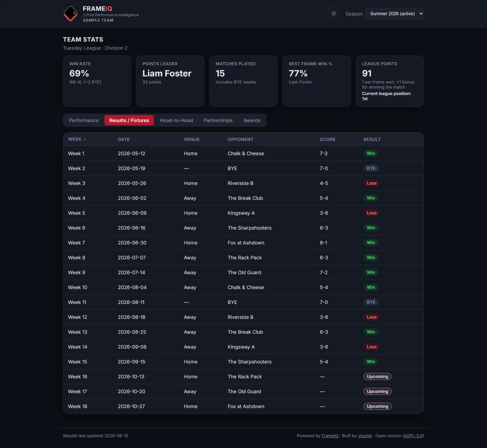This screenshot has height=448, width=487.
Task: Click the Win badge for Week 1
Action: (371, 153)
